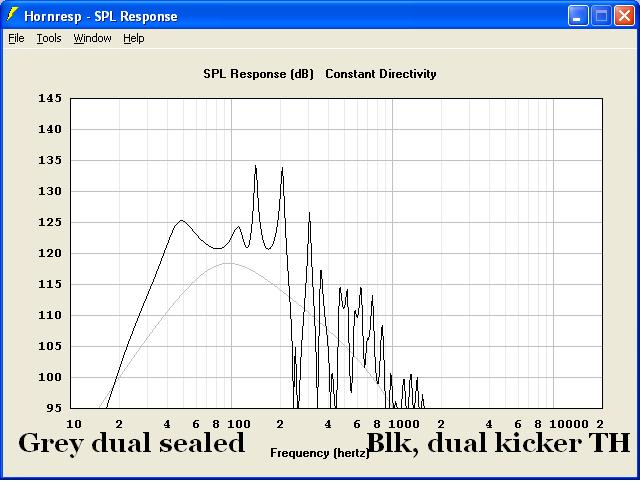Click the 10000 Hz frequency axis label
The image size is (640, 500).
tap(569, 424)
